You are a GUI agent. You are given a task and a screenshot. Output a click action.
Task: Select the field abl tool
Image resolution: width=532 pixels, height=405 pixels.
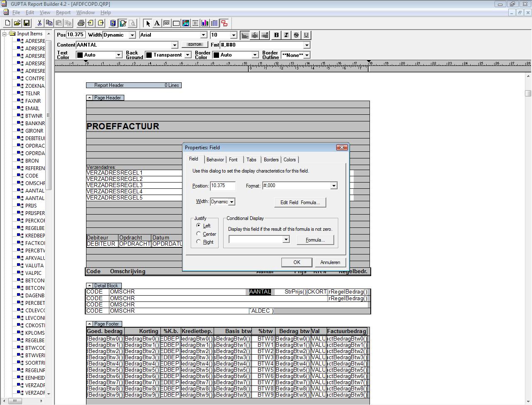(167, 23)
